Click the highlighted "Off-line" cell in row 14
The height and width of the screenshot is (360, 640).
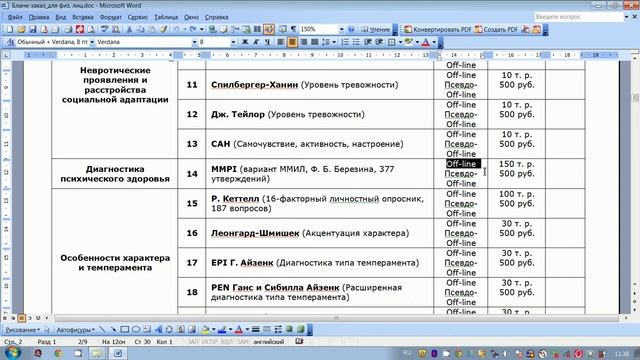pyautogui.click(x=463, y=164)
